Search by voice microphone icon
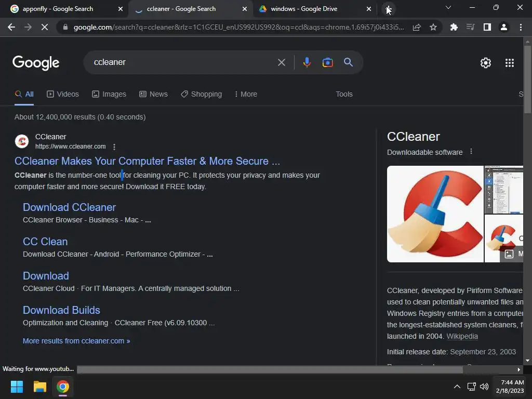Viewport: 532px width, 399px height. pos(307,62)
